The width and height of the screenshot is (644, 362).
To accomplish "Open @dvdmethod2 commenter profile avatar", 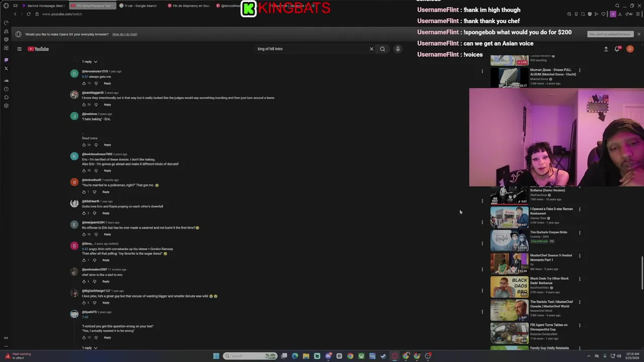I will coord(74,182).
